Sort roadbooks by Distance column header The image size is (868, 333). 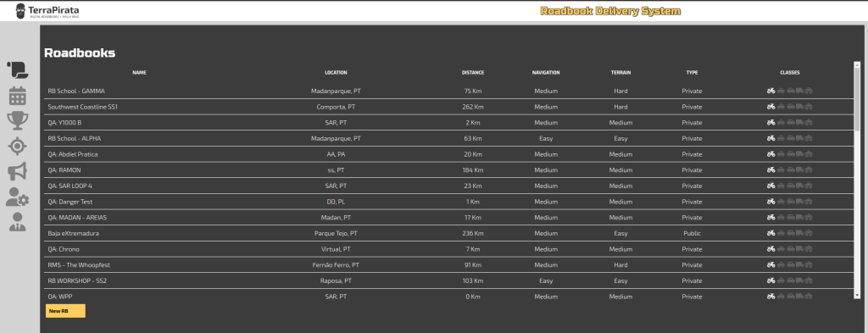pyautogui.click(x=473, y=73)
